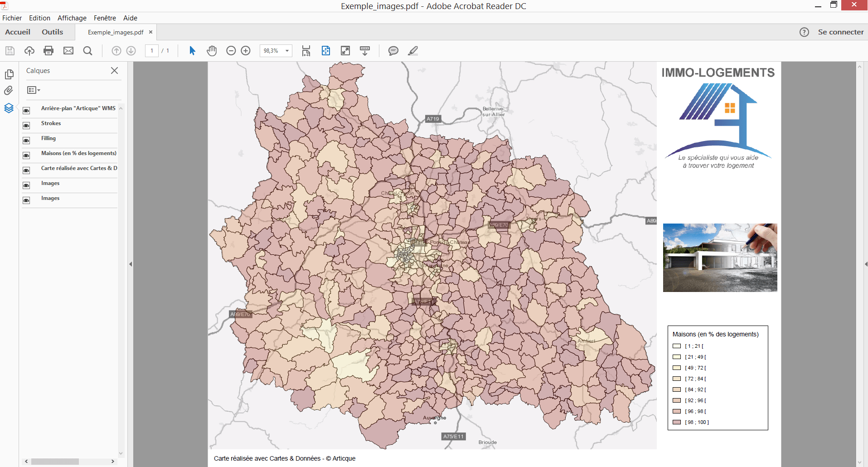Activate the highlight pen tool
The image size is (868, 467).
point(412,51)
